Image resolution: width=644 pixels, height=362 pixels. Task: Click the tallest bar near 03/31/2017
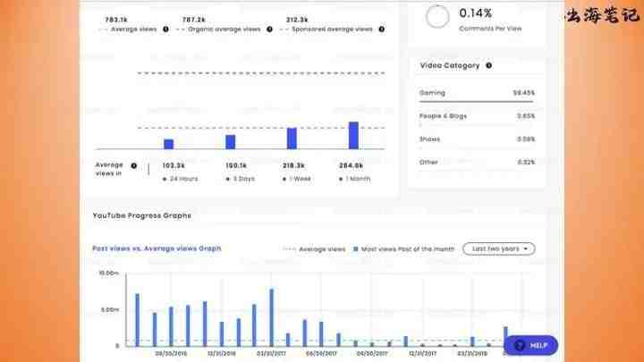pos(271,316)
